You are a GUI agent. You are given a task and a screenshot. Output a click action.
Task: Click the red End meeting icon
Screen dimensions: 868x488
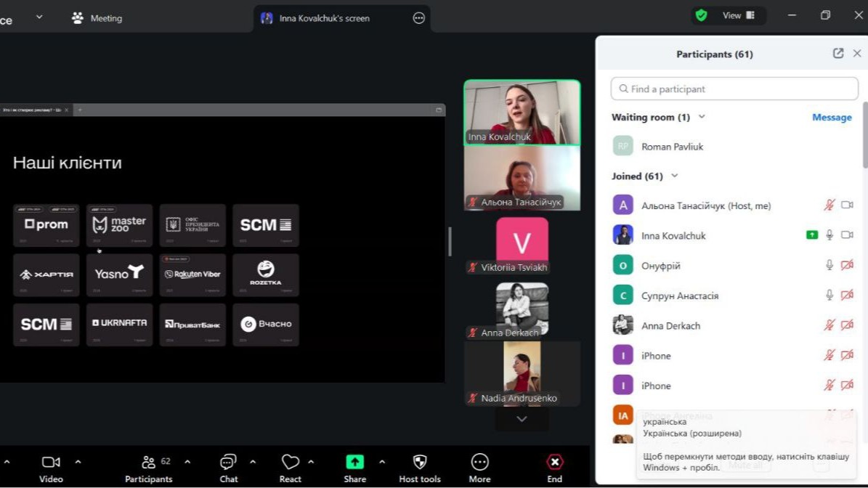[x=554, y=463]
